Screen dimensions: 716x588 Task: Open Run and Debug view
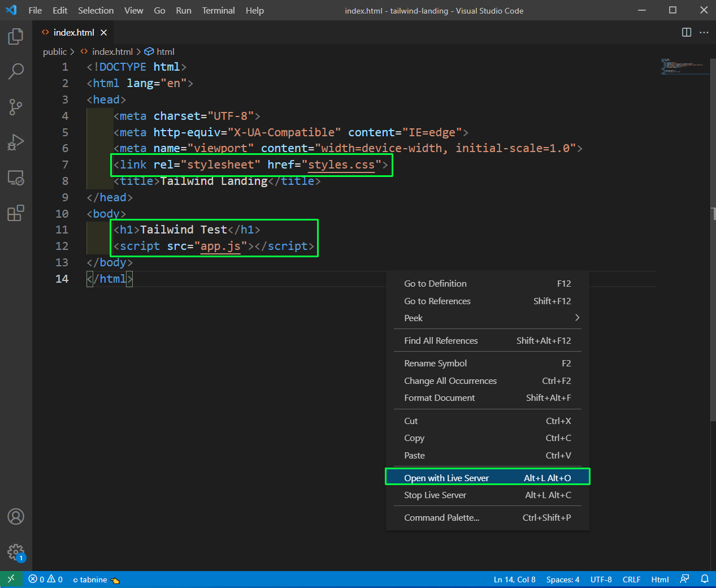pos(16,142)
